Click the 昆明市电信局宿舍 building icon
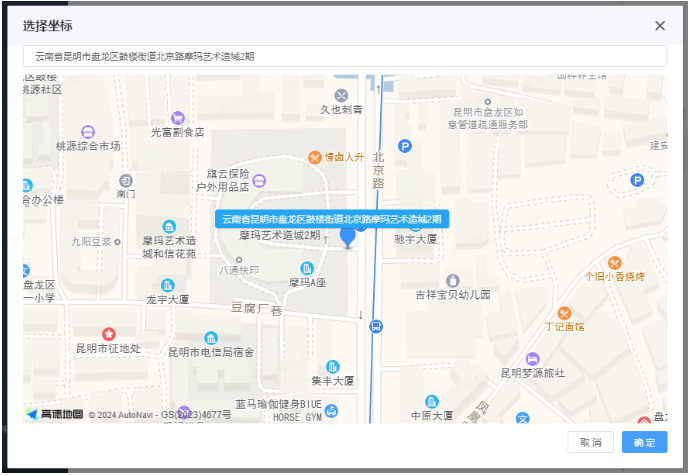Screen dimensions: 688x475 pos(210,337)
